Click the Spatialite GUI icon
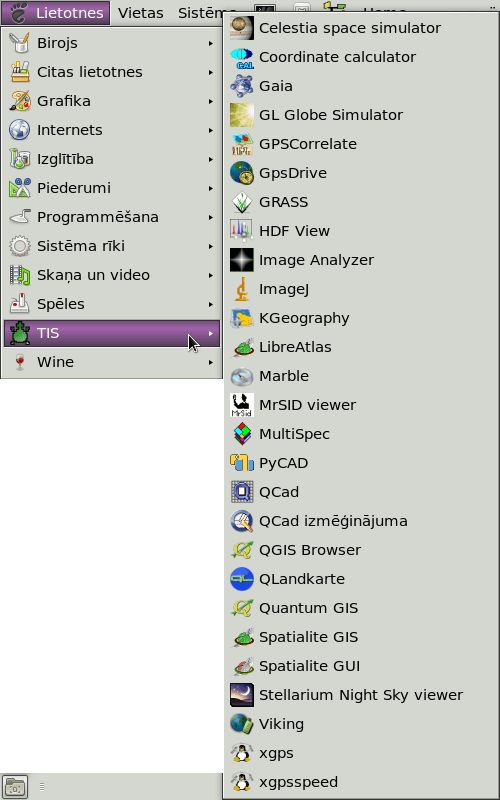This screenshot has height=800, width=500. [x=242, y=666]
